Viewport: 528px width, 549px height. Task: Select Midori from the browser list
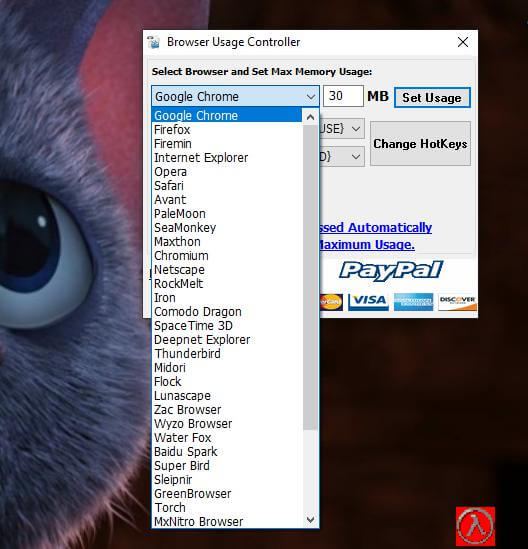point(227,368)
